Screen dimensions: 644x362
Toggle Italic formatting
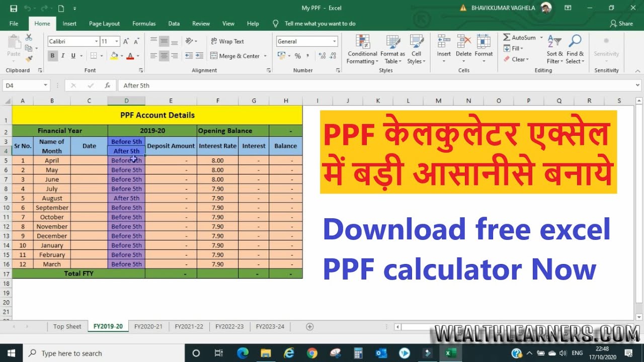pos(63,56)
